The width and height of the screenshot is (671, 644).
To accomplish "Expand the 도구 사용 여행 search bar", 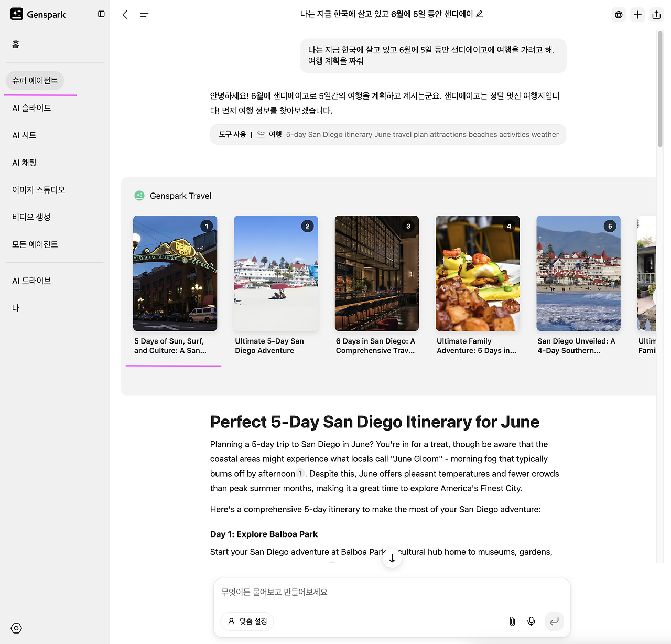I will coord(388,134).
